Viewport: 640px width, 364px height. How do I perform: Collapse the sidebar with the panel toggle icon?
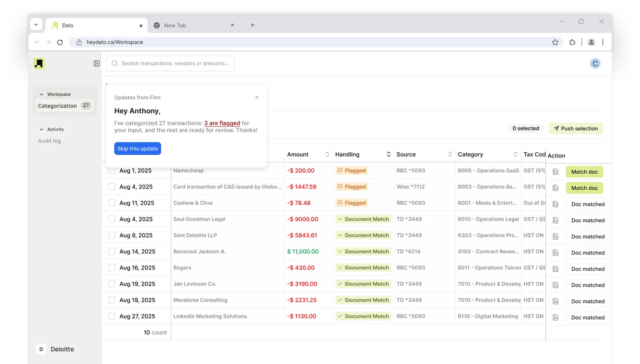(96, 63)
